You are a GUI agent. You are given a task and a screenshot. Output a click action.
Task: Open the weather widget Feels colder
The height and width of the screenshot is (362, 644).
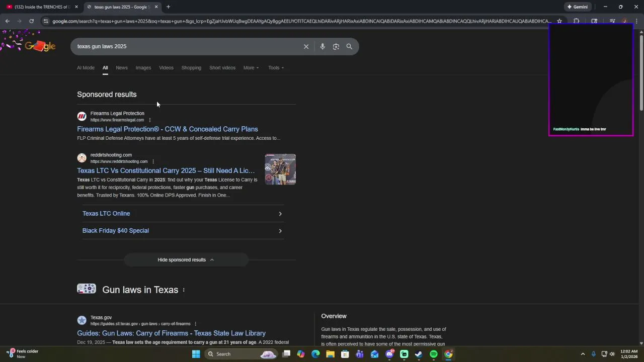[23, 354]
